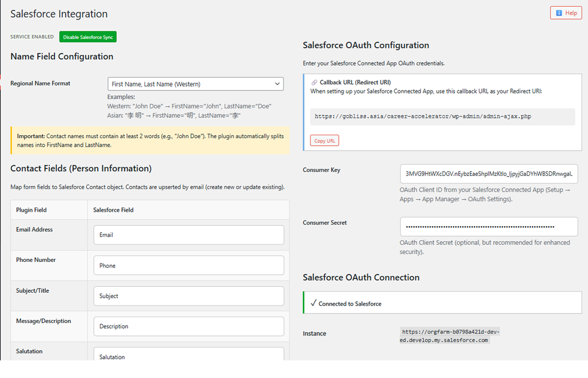The height and width of the screenshot is (378, 588).
Task: Click the Salesforce OAuth Connection heading
Action: (361, 278)
